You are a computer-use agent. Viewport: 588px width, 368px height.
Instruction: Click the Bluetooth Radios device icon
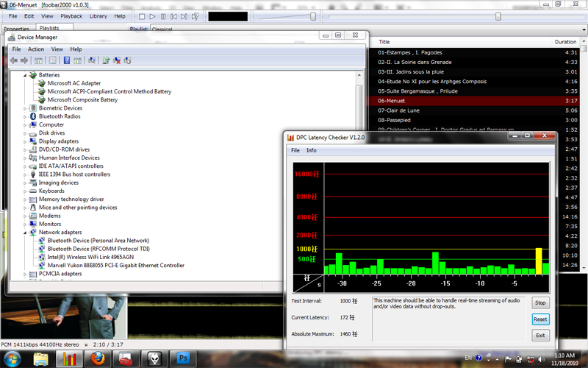point(33,116)
